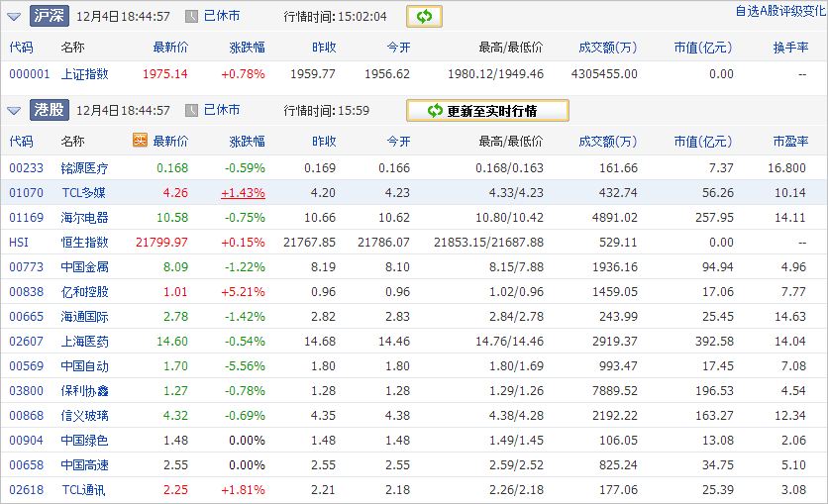Sort 沪深 table by 涨跌幅 header
Screen dimensions: 828x504
[x=248, y=48]
